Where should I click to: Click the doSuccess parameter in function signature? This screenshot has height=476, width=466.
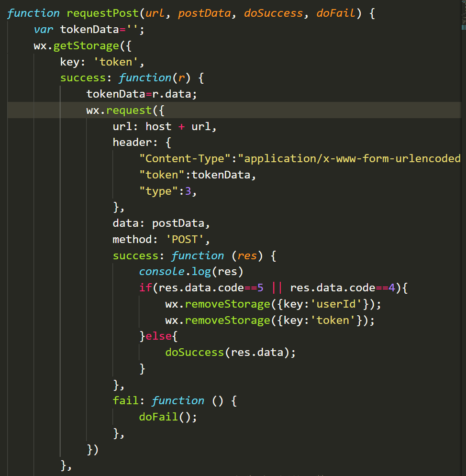click(x=273, y=13)
